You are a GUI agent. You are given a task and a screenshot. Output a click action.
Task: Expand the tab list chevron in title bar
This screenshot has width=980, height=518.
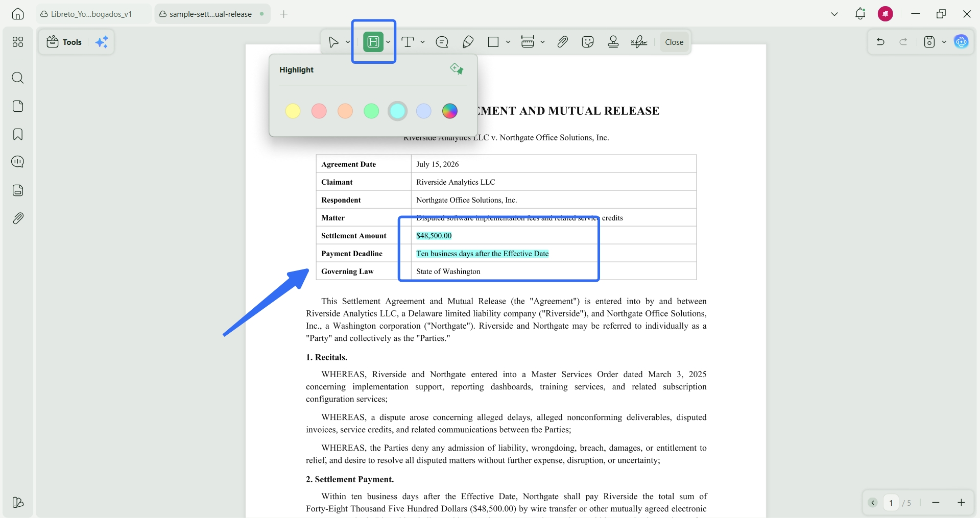click(834, 14)
